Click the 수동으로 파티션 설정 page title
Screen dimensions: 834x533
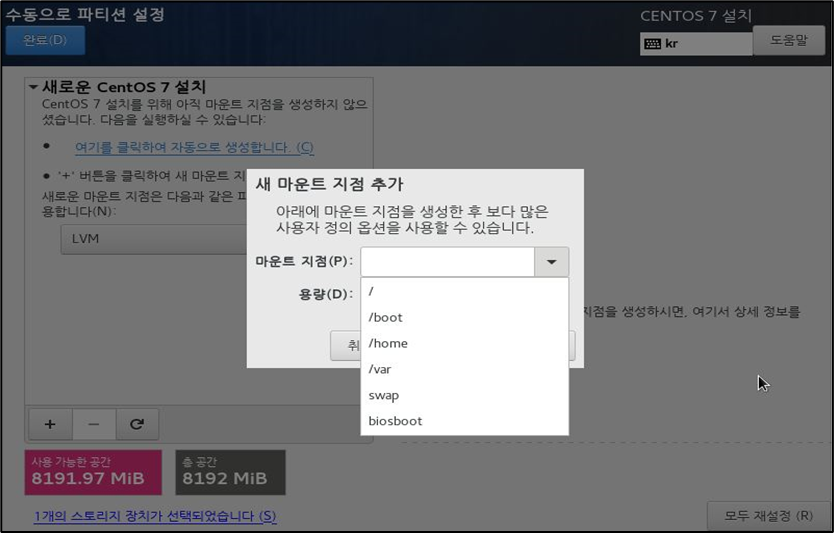click(x=85, y=14)
